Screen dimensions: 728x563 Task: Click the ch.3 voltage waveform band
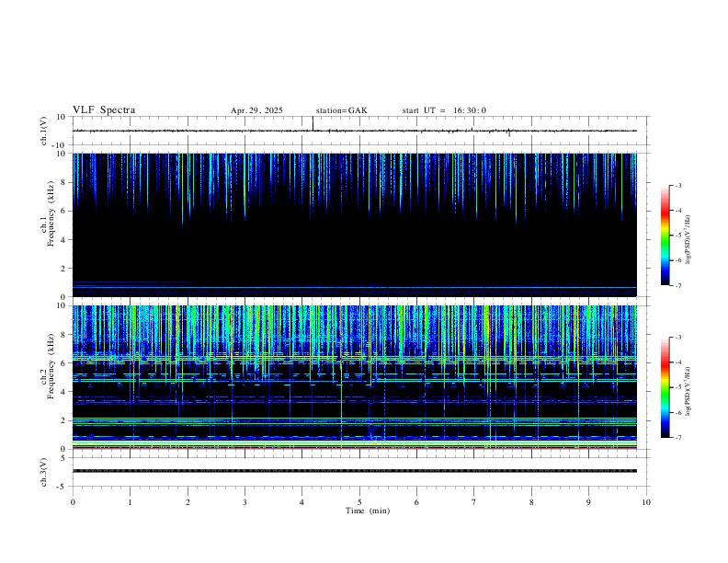point(355,471)
